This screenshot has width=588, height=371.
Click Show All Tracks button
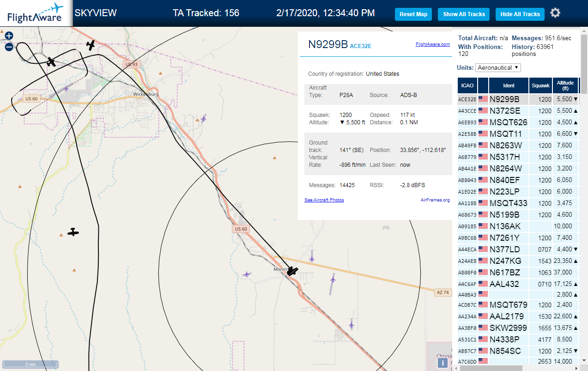point(464,14)
